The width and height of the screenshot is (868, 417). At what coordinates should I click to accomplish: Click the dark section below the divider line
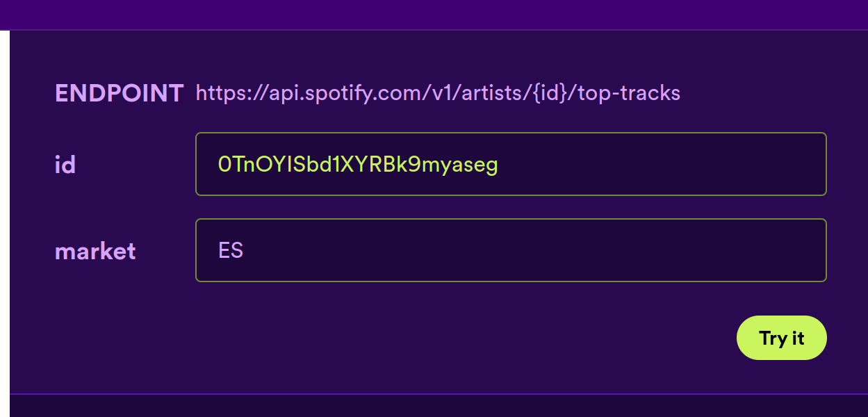click(x=438, y=406)
